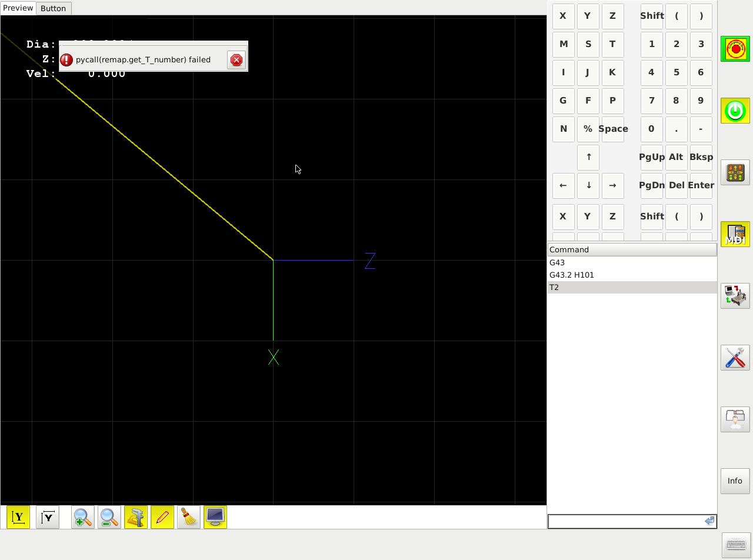Click the Bksp key on keypad

tap(701, 157)
